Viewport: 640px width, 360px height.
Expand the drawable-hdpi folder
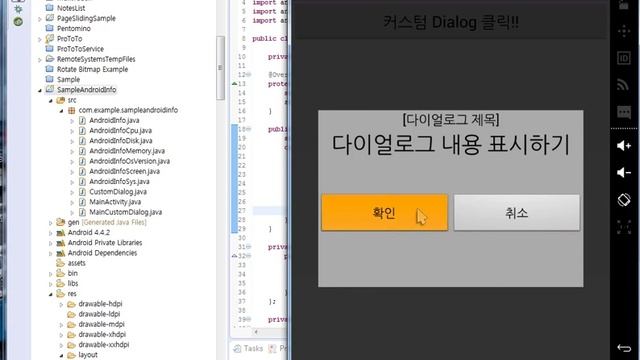click(x=61, y=304)
